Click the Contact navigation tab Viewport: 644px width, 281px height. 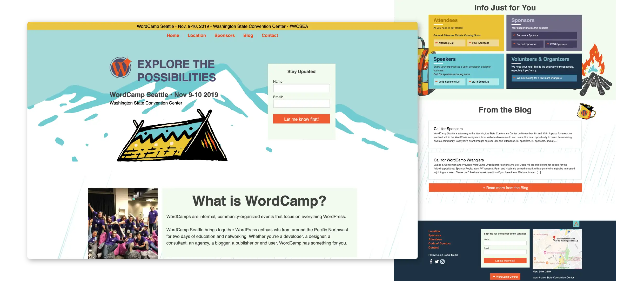[270, 35]
